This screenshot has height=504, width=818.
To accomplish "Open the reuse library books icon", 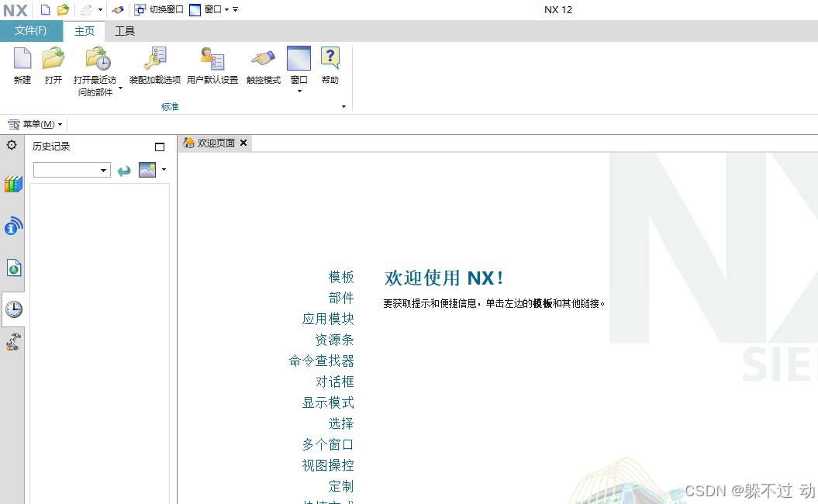I will point(13,185).
